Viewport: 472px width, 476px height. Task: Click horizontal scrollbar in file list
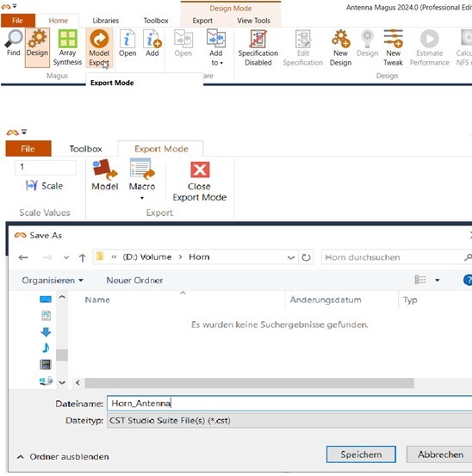249,383
